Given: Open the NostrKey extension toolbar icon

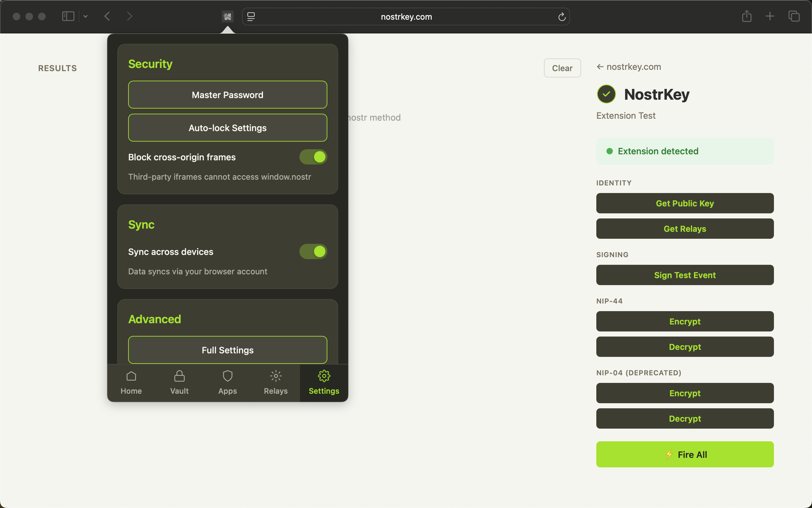Looking at the screenshot, I should [227, 16].
